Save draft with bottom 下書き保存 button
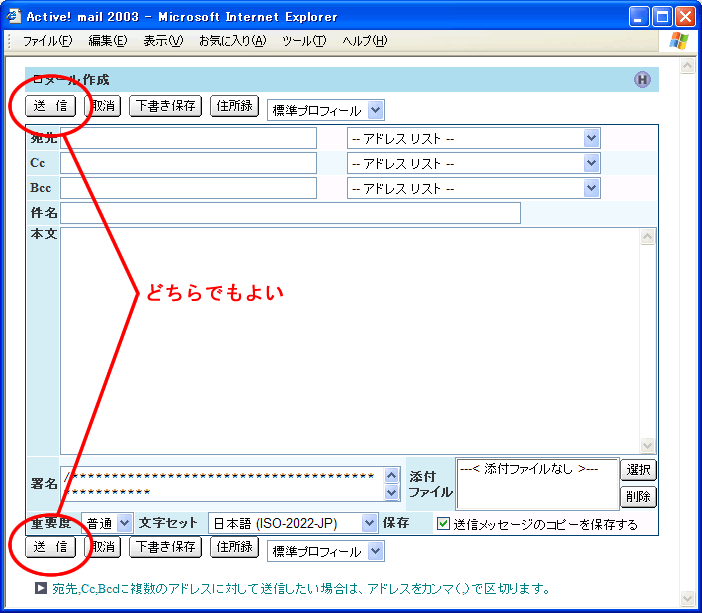This screenshot has width=702, height=613. click(166, 547)
